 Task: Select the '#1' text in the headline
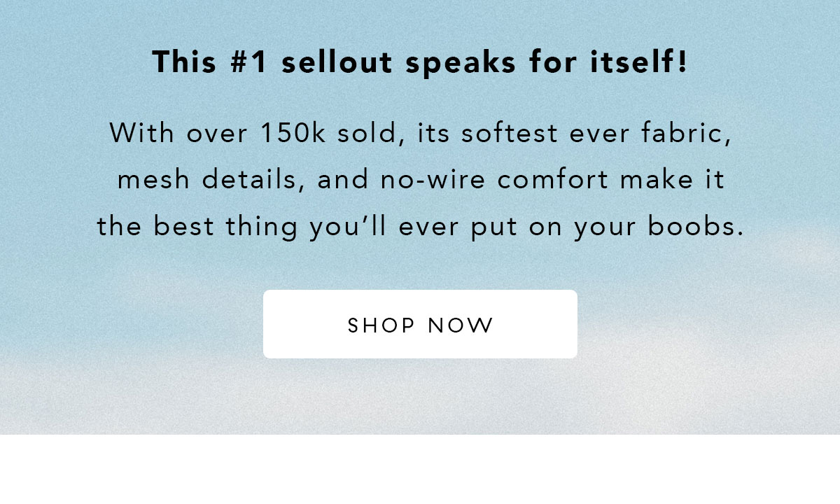(248, 62)
